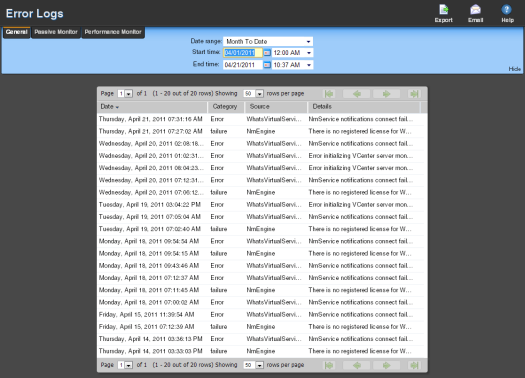Sort by the Details column header
The image size is (525, 378).
click(364, 107)
